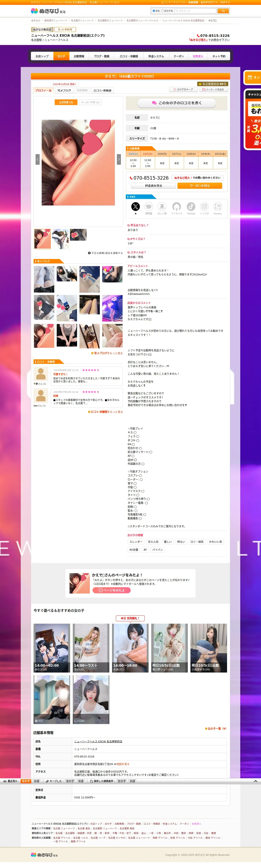Open the お店トップ navigation tab
Viewport: 261px width, 868px height.
click(x=42, y=56)
